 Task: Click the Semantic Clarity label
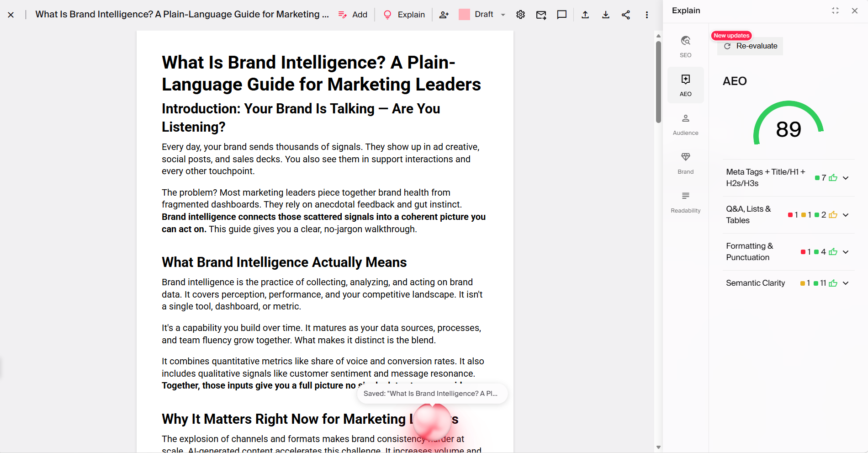pyautogui.click(x=755, y=283)
